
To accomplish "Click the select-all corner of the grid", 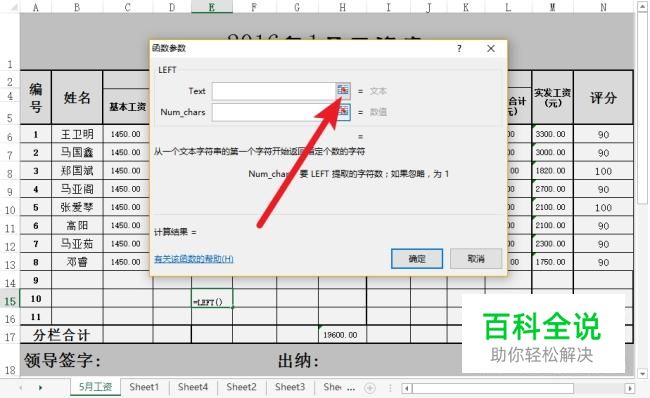I will [10, 7].
